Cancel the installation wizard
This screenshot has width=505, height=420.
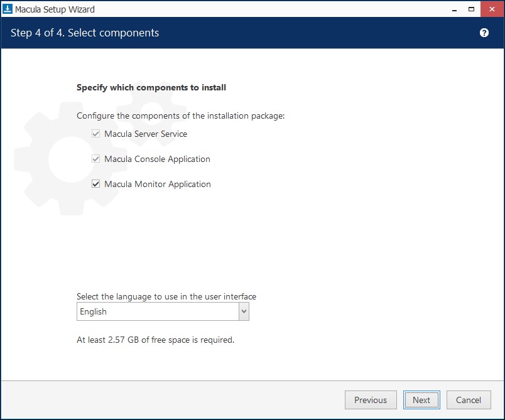[x=469, y=400]
